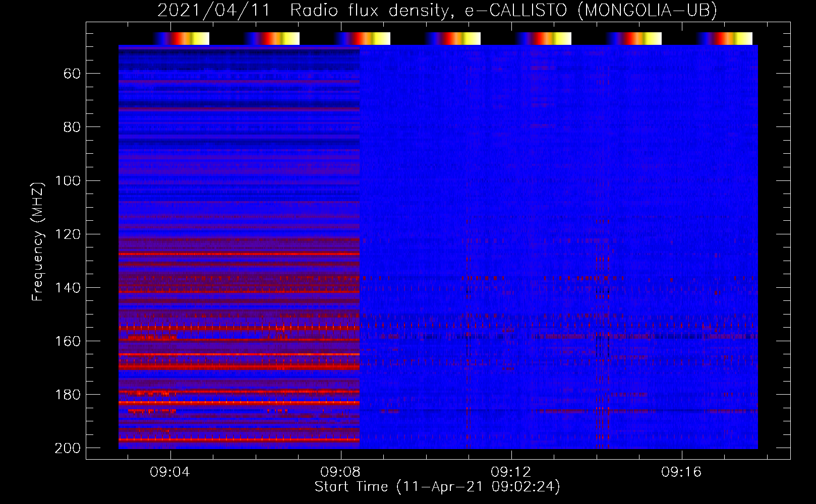Click the '140' frequency axis label
Image resolution: width=816 pixels, height=504 pixels.
point(68,287)
